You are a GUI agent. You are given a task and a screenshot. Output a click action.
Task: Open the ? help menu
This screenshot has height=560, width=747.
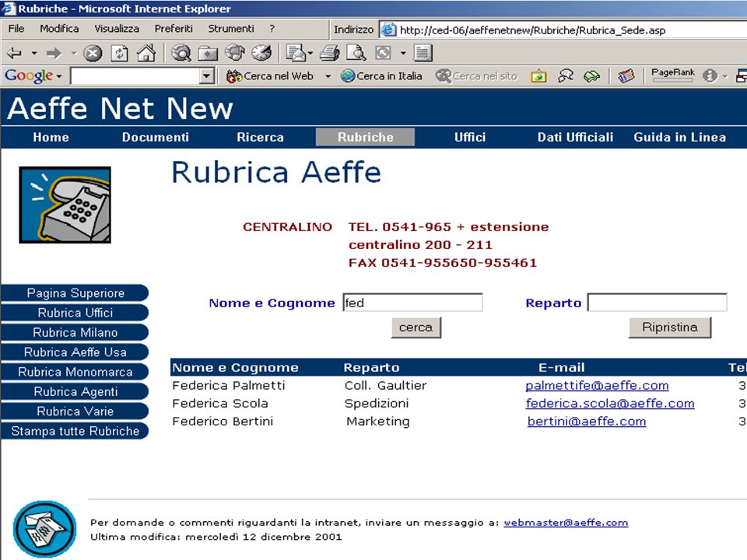pos(272,29)
